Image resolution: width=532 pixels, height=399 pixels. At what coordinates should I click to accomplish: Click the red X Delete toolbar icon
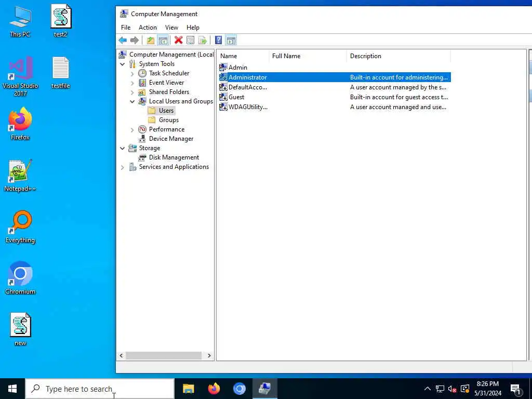click(179, 41)
